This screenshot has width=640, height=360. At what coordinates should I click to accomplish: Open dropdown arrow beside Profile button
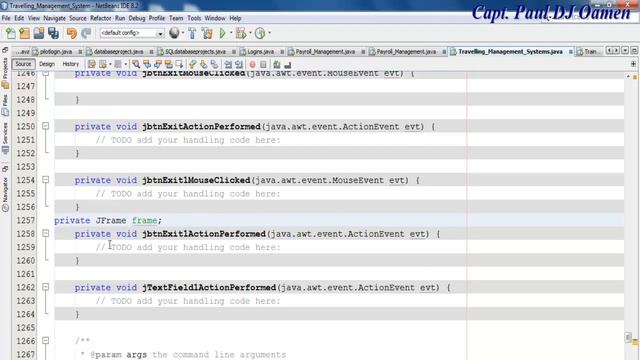pyautogui.click(x=269, y=33)
